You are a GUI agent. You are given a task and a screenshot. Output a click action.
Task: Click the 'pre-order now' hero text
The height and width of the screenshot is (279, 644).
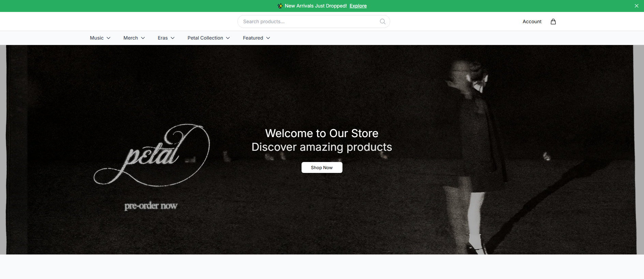point(151,206)
